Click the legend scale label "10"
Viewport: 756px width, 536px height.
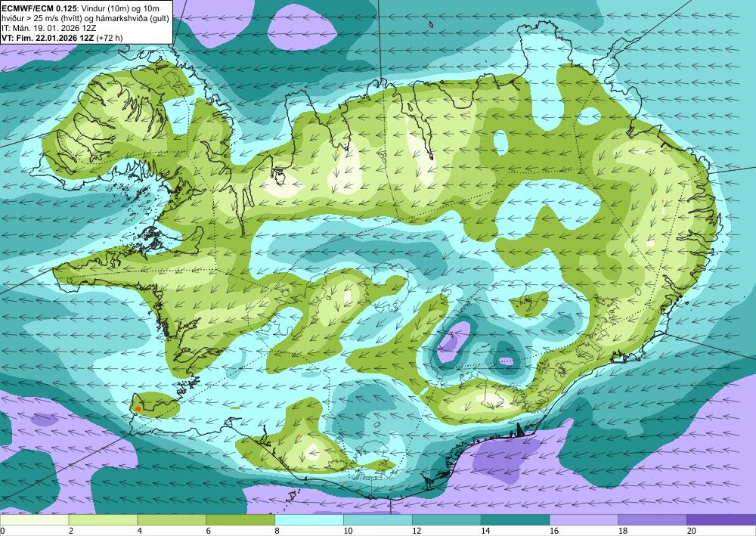coord(348,531)
